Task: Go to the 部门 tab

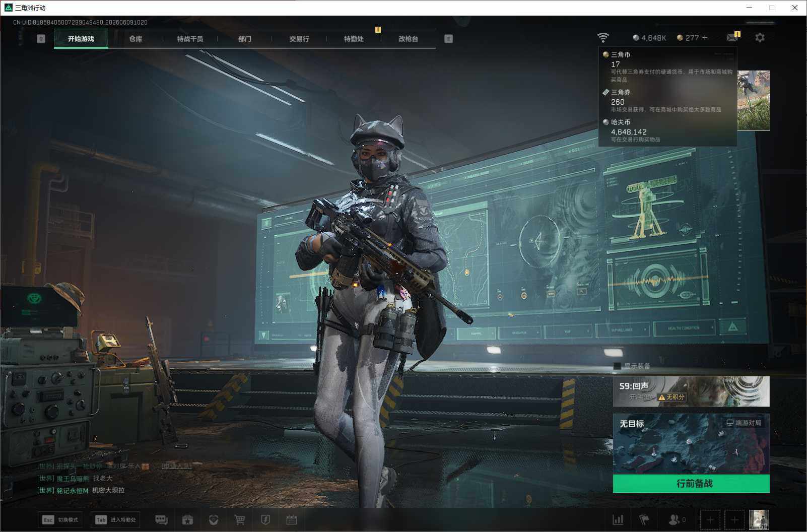Action: tap(245, 39)
